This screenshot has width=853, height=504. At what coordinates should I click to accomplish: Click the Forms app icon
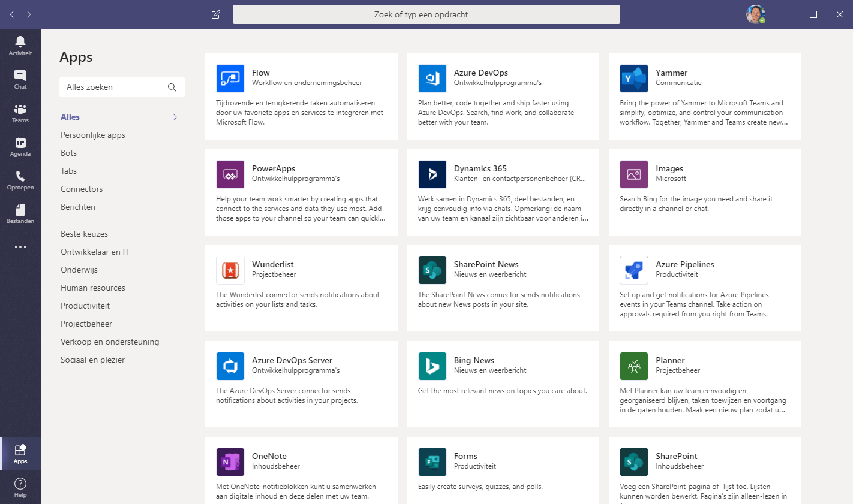tap(432, 462)
